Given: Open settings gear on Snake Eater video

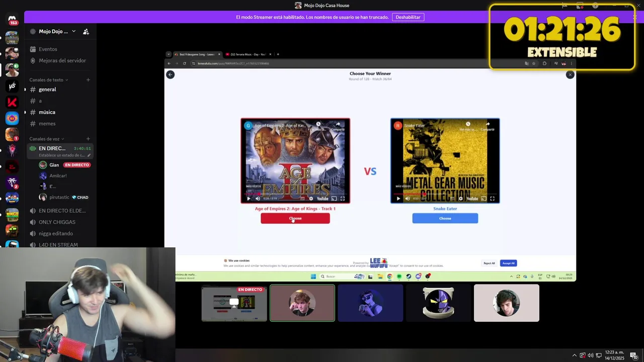Looking at the screenshot, I should [x=460, y=199].
